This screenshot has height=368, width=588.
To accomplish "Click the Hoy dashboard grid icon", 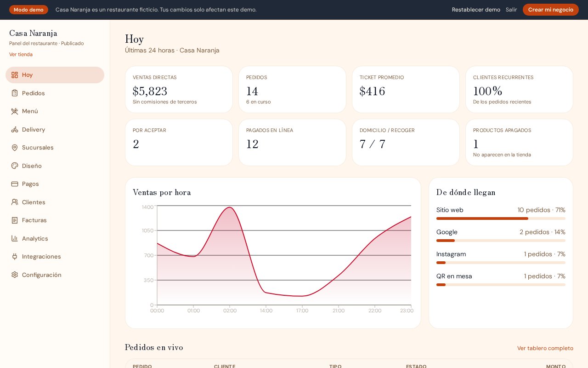I will (15, 75).
